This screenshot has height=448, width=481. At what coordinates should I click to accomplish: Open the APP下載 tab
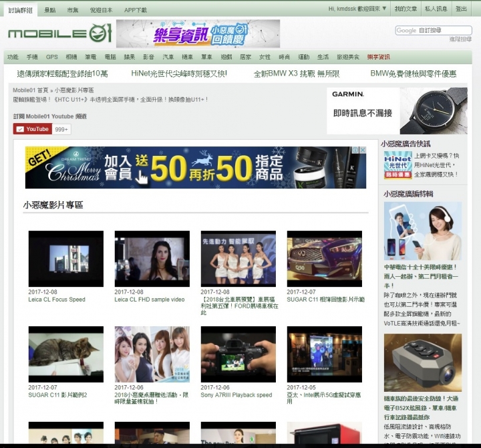coord(135,10)
